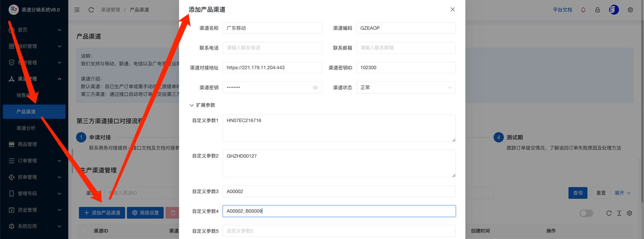The image size is (644, 239).
Task: Open the notification bell icon
Action: tap(583, 10)
